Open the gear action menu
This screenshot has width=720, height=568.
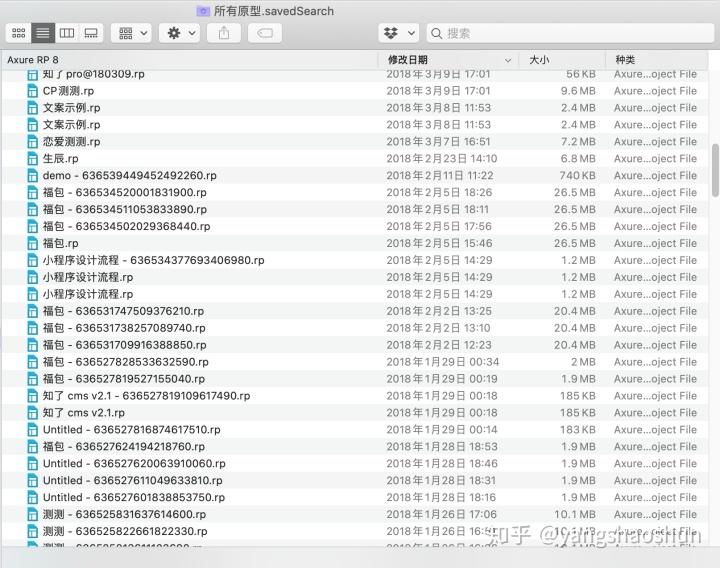[x=180, y=33]
